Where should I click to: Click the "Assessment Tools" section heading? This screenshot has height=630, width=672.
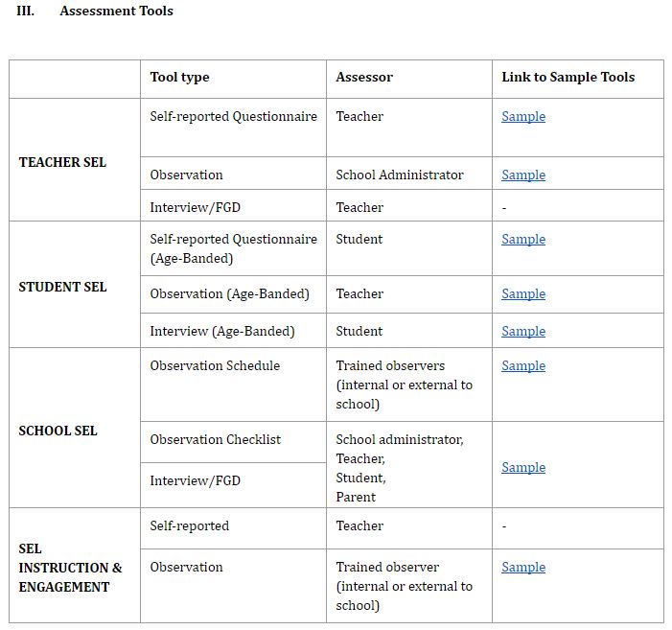(x=116, y=12)
